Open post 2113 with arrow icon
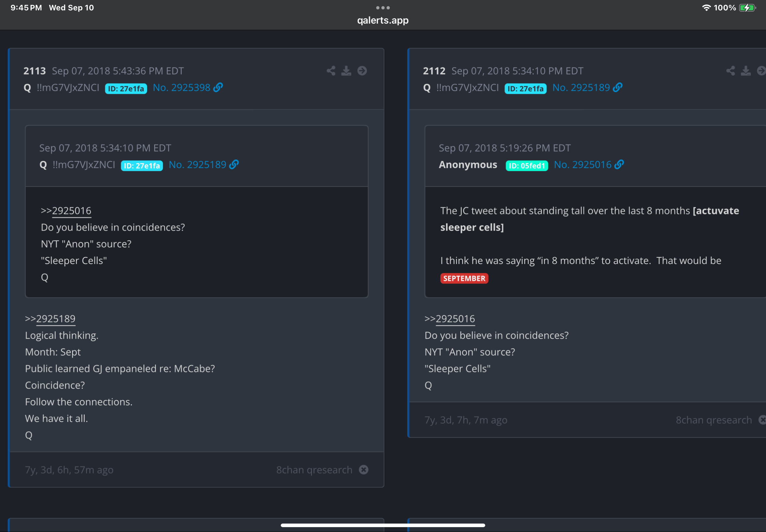 (x=362, y=71)
